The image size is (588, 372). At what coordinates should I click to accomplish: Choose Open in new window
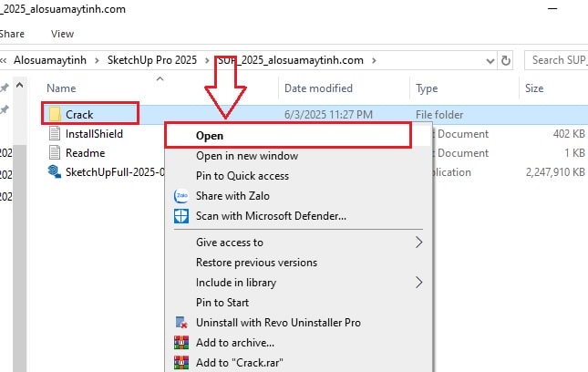[x=247, y=156]
